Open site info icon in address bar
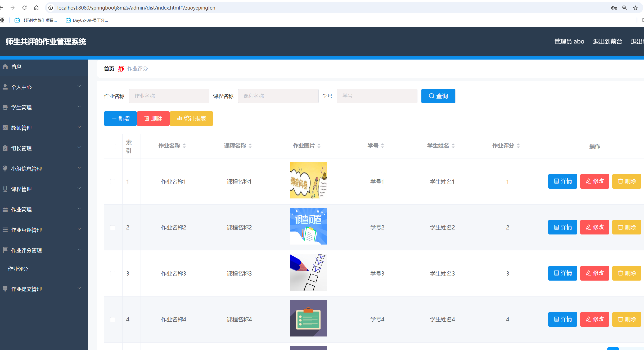This screenshot has height=350, width=644. tap(51, 8)
